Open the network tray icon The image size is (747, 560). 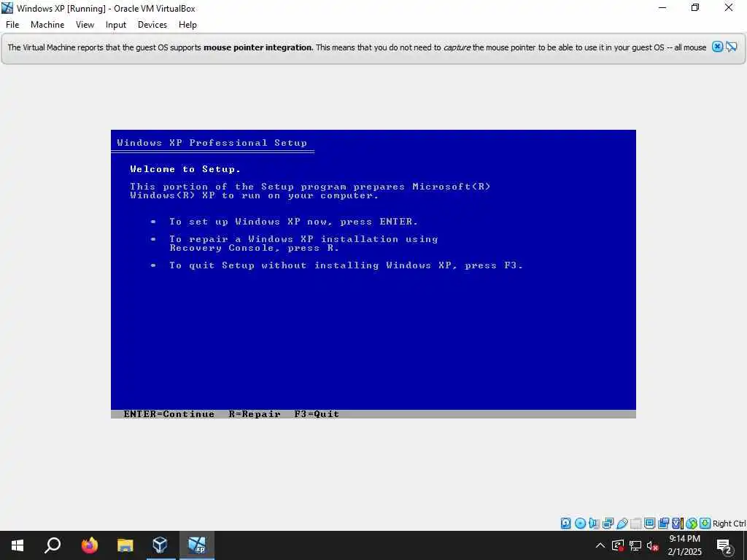click(635, 545)
